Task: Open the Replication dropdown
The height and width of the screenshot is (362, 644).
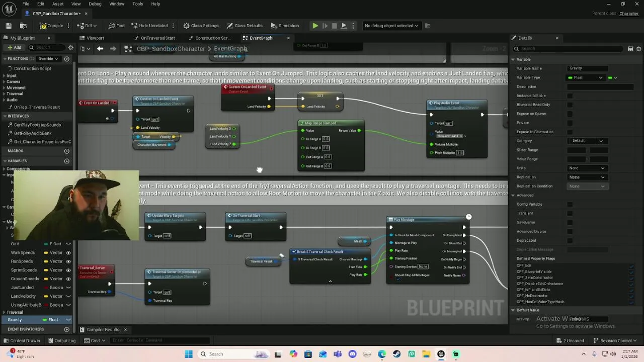Action: [587, 177]
